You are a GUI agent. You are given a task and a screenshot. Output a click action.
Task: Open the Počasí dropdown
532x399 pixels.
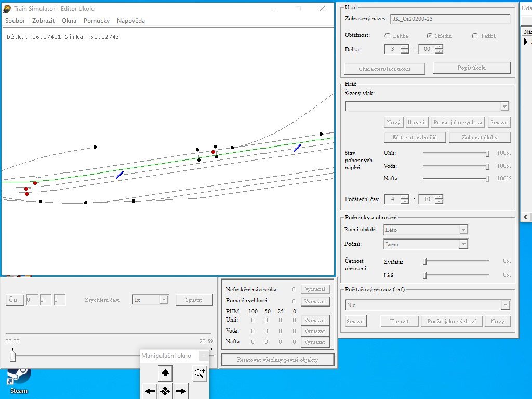pos(463,244)
